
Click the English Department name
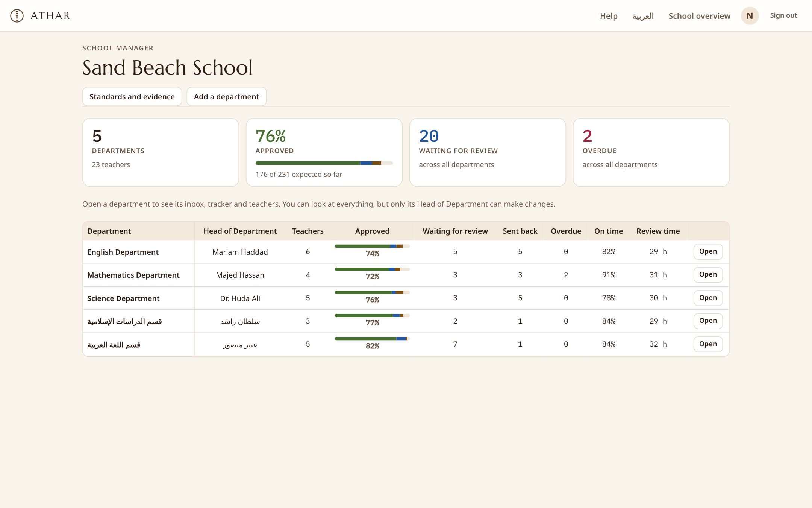(123, 252)
